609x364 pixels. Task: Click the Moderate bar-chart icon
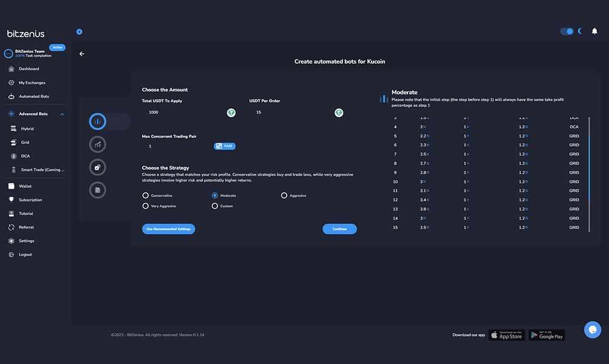coord(384,99)
